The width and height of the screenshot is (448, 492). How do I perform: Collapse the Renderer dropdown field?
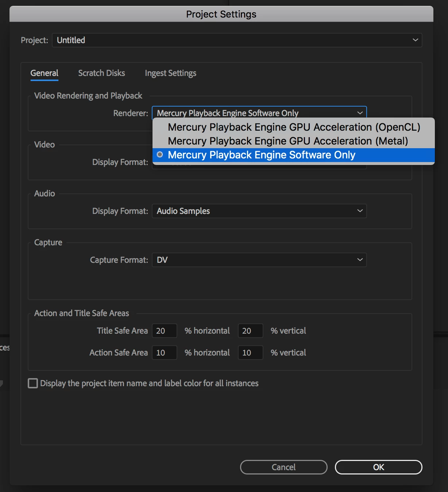click(x=259, y=113)
